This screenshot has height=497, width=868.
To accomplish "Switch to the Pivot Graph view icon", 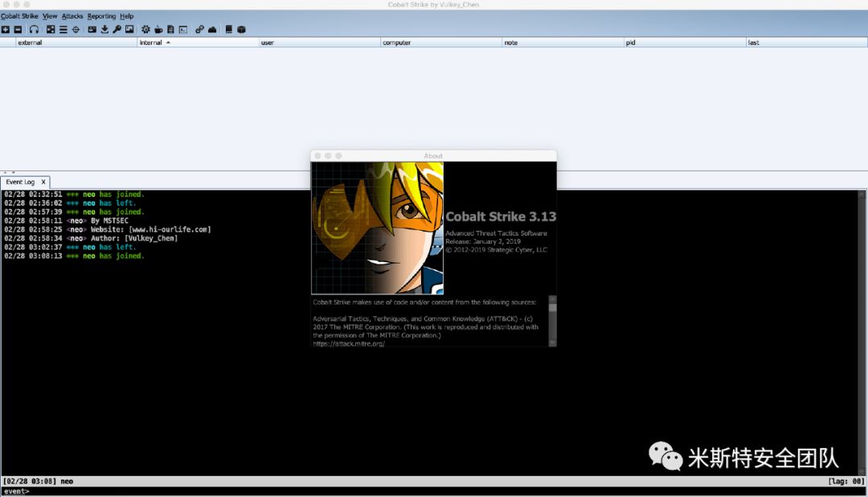I will tap(51, 30).
